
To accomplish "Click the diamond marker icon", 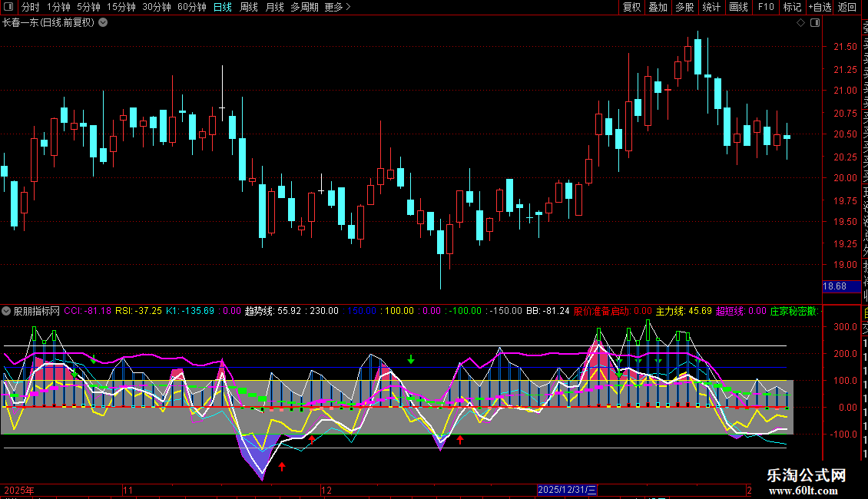I will point(800,23).
